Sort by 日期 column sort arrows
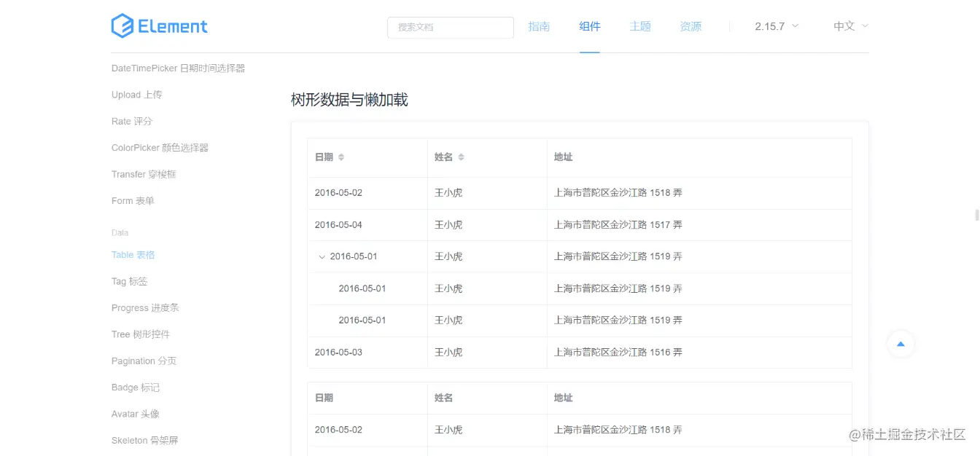Screen dimensions: 980x456 tap(341, 157)
